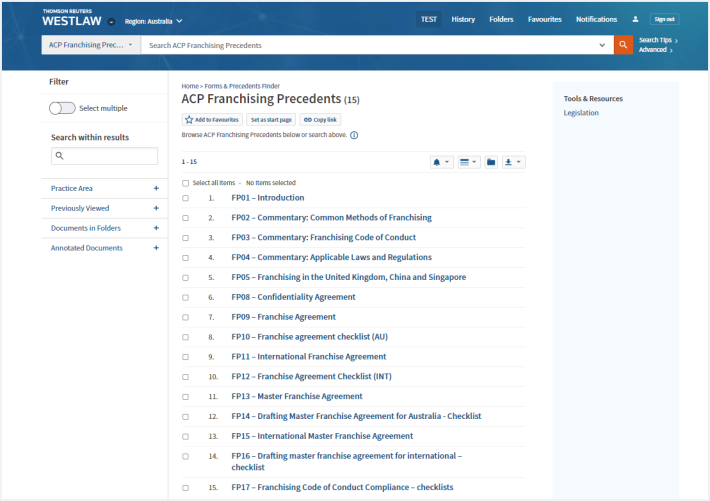Image resolution: width=710 pixels, height=501 pixels.
Task: Click the Sign out button
Action: 664,19
